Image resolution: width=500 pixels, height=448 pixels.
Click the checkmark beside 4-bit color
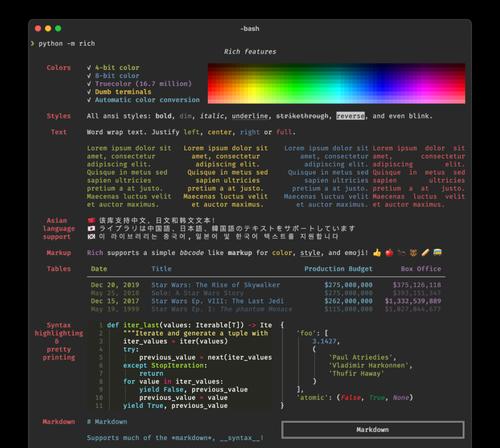click(x=89, y=68)
